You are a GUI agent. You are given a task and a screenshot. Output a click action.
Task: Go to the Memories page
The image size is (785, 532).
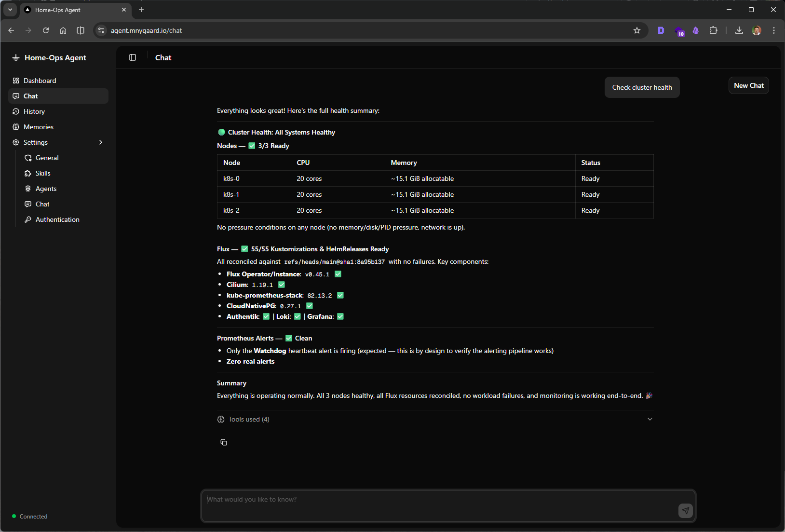click(x=58, y=127)
